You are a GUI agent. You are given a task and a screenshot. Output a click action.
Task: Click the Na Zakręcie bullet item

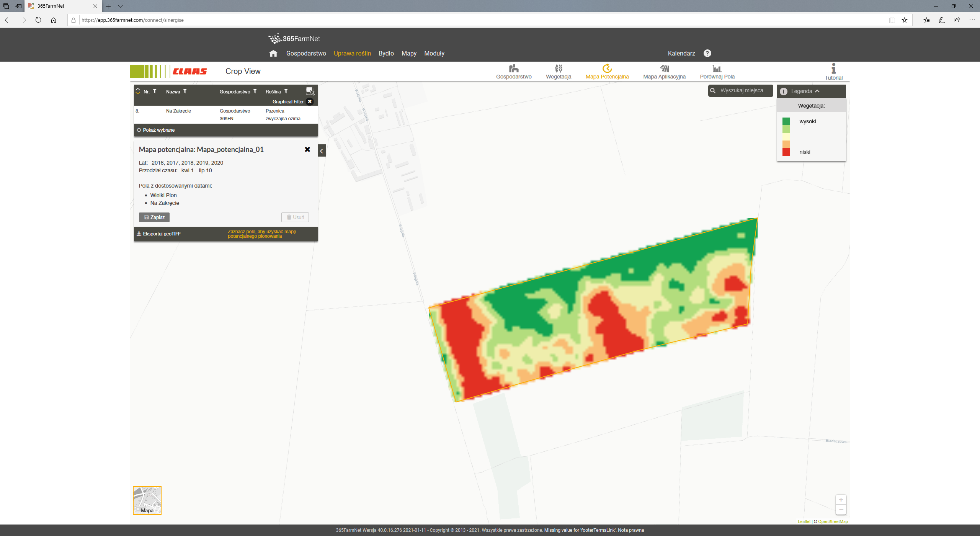tap(165, 203)
